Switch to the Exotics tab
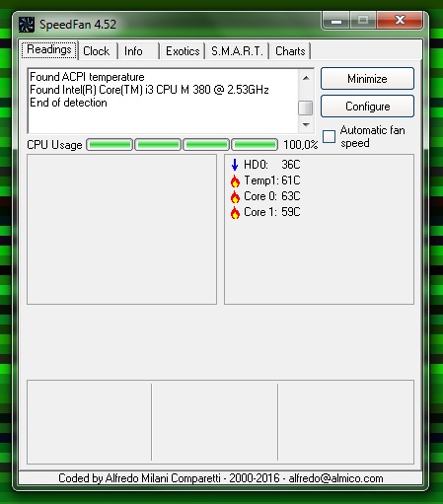 click(x=183, y=51)
